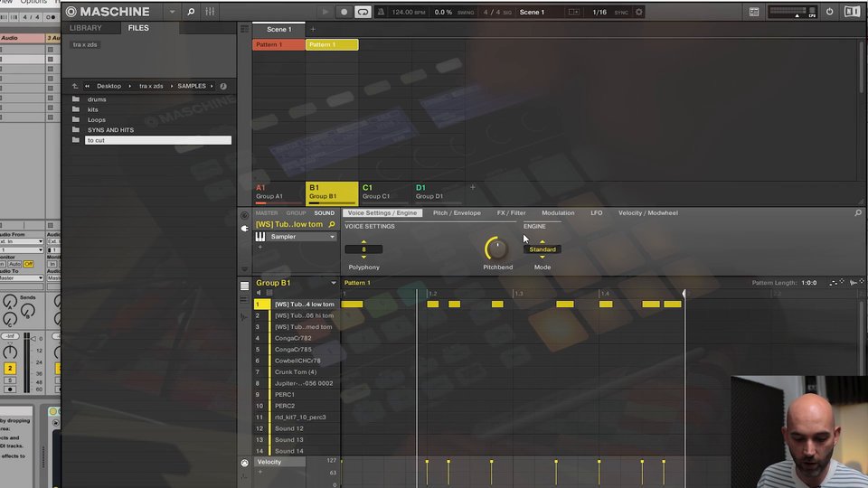Click the Pattern Length value 1:0:0
The image size is (868, 488).
point(808,283)
